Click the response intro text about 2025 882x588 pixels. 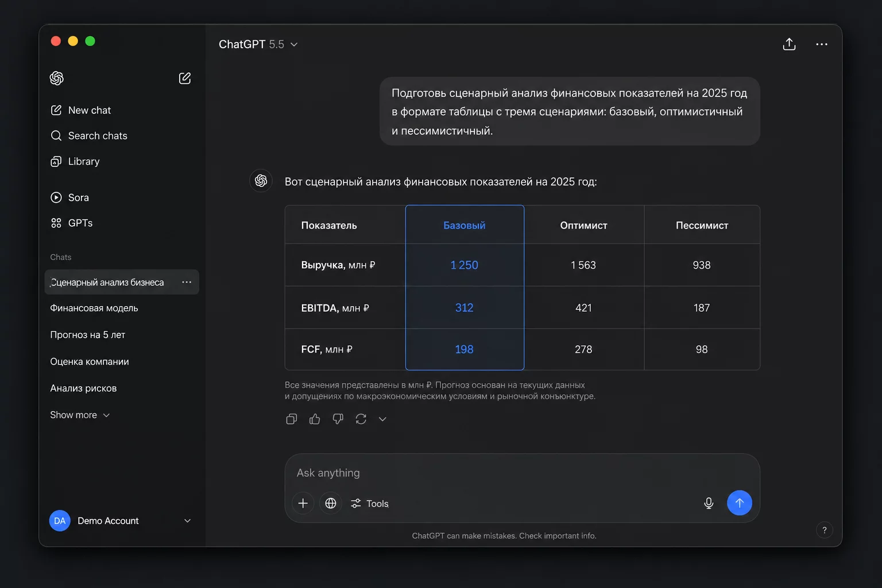(441, 182)
